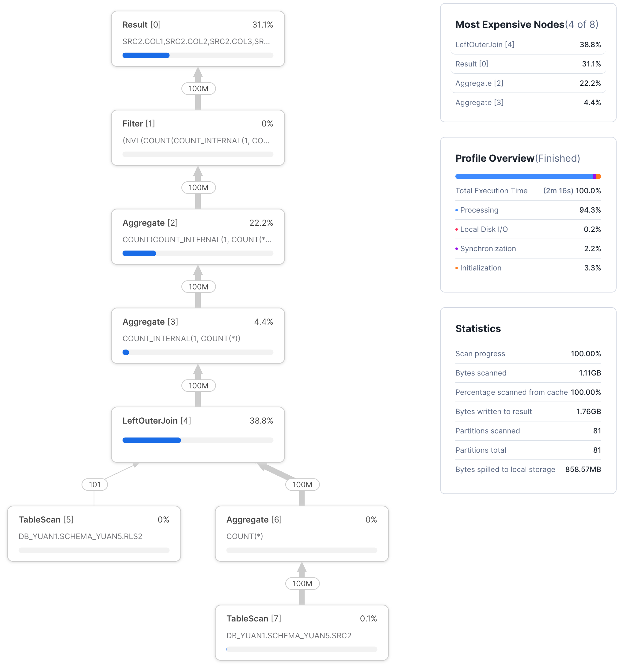The height and width of the screenshot is (672, 627).
Task: Select the Filter [1] node
Action: pos(197,137)
